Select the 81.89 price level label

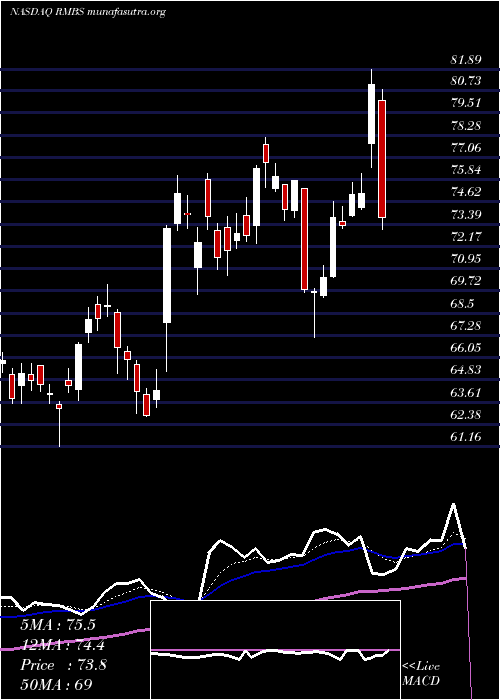pyautogui.click(x=466, y=59)
